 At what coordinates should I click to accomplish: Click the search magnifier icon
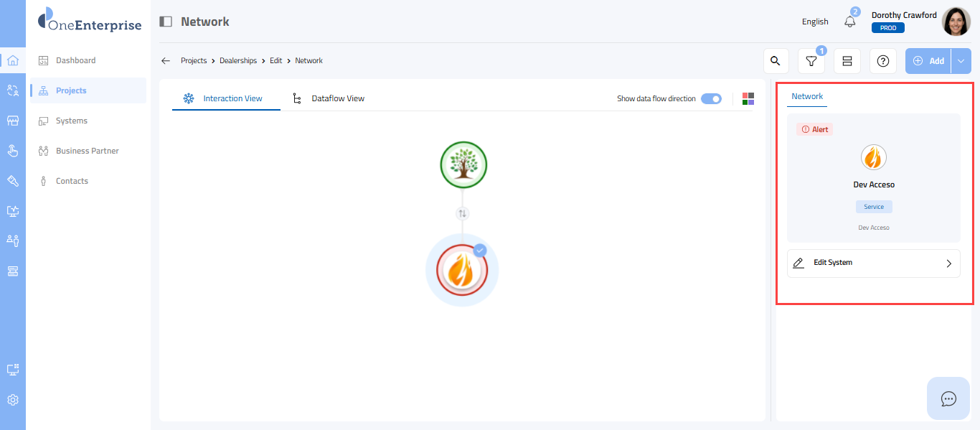pos(775,61)
